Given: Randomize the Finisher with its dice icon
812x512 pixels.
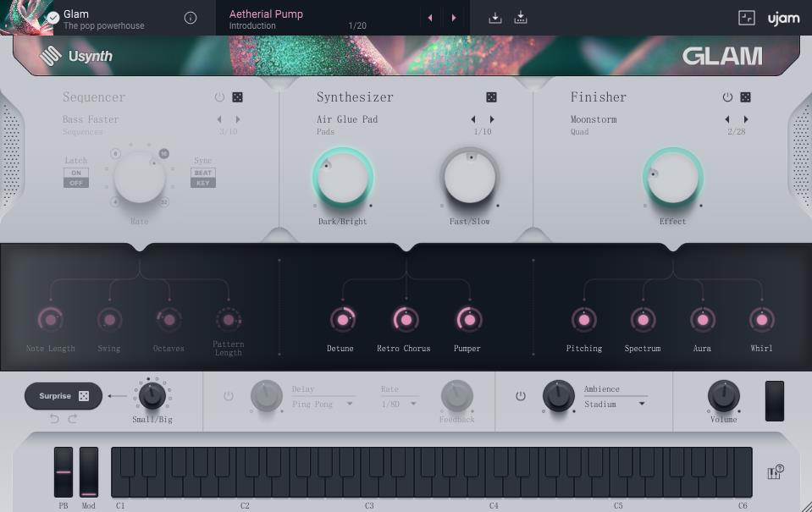Looking at the screenshot, I should tap(745, 96).
